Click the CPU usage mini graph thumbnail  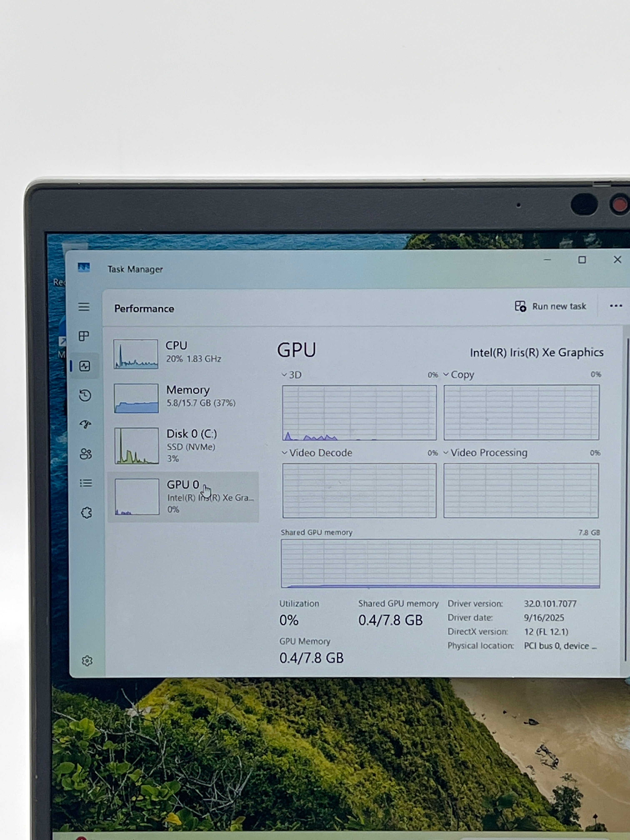[x=136, y=354]
